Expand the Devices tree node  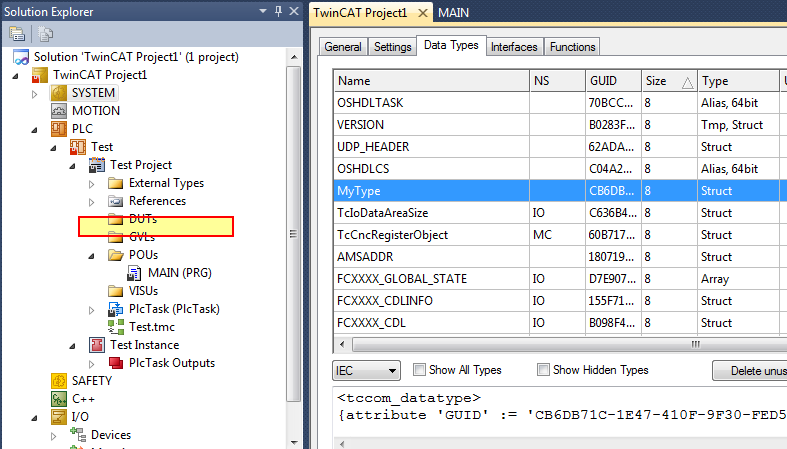(x=54, y=436)
